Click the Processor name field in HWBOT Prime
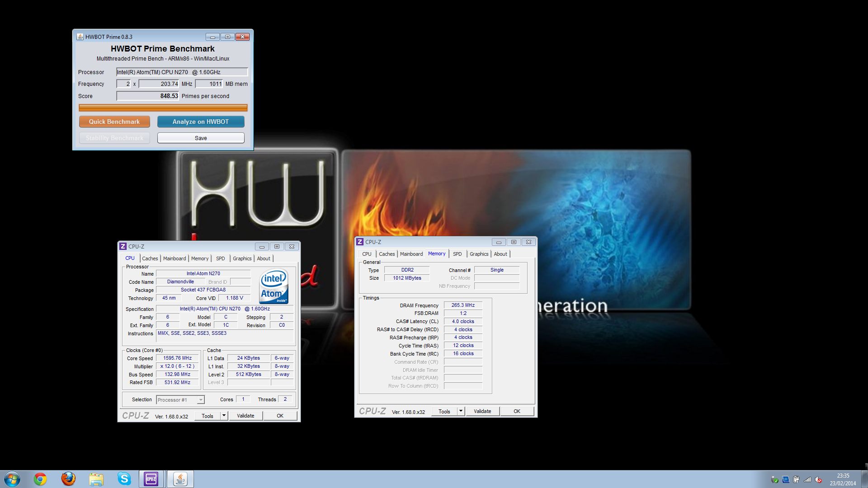The width and height of the screenshot is (868, 488). (x=182, y=72)
